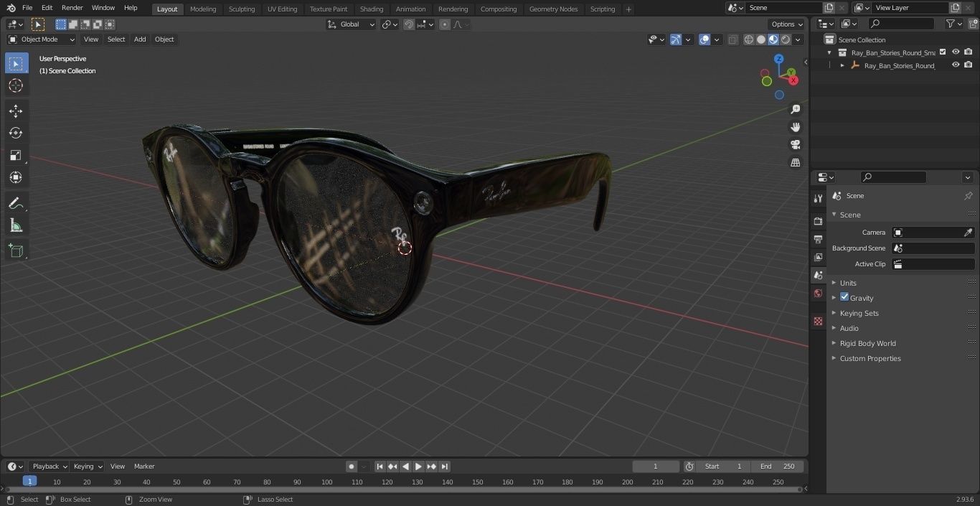The height and width of the screenshot is (506, 980).
Task: Switch to the UV Editing workspace tab
Action: [282, 9]
